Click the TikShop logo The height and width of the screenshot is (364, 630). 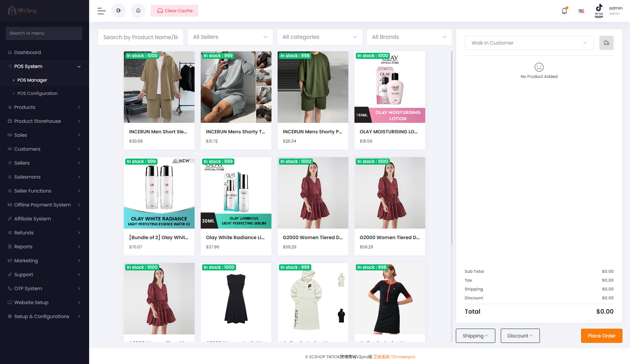23,11
